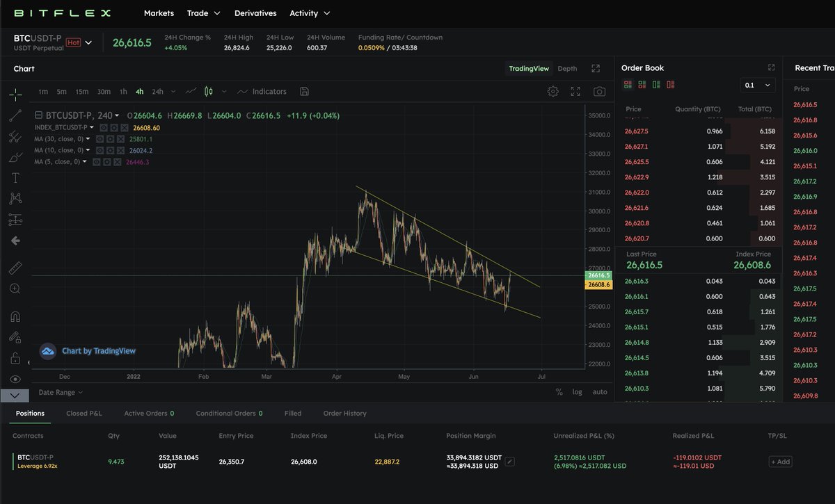Open settings for MA 10 indicator
Screen dimensions: 835x504
110,150
